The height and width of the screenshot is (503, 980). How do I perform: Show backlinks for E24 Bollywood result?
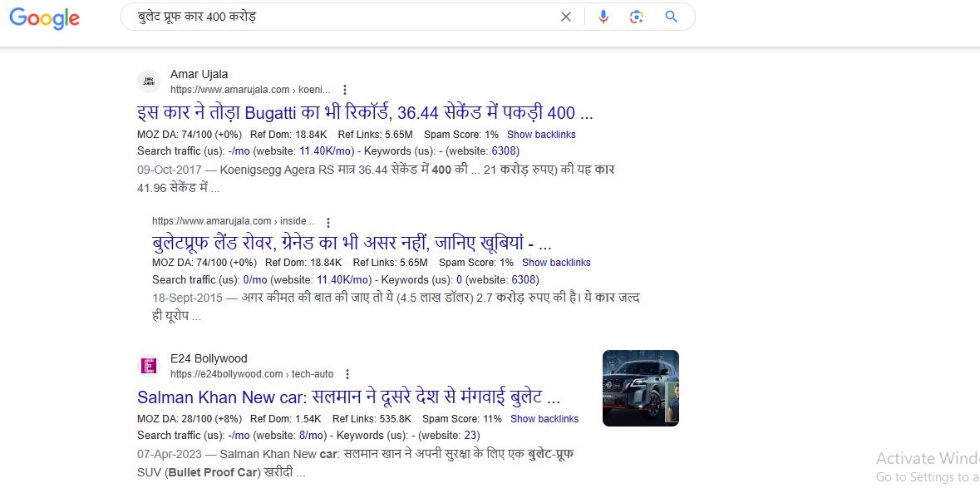(x=544, y=419)
